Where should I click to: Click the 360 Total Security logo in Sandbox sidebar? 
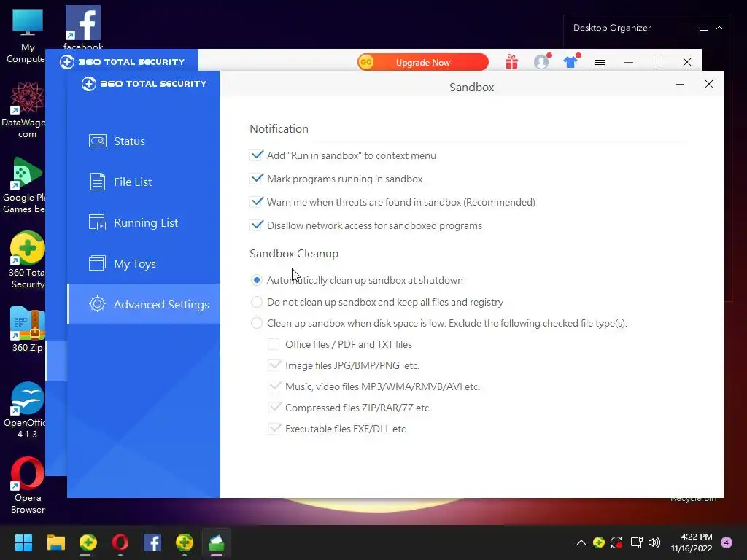(x=144, y=84)
